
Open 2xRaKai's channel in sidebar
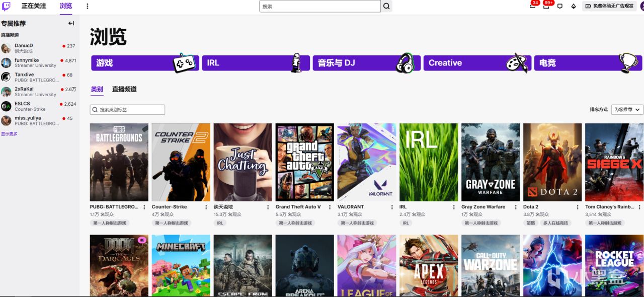click(39, 92)
